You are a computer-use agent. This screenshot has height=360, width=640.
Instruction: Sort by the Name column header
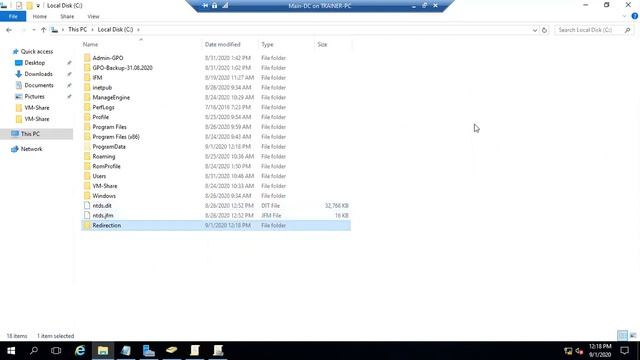(90, 44)
